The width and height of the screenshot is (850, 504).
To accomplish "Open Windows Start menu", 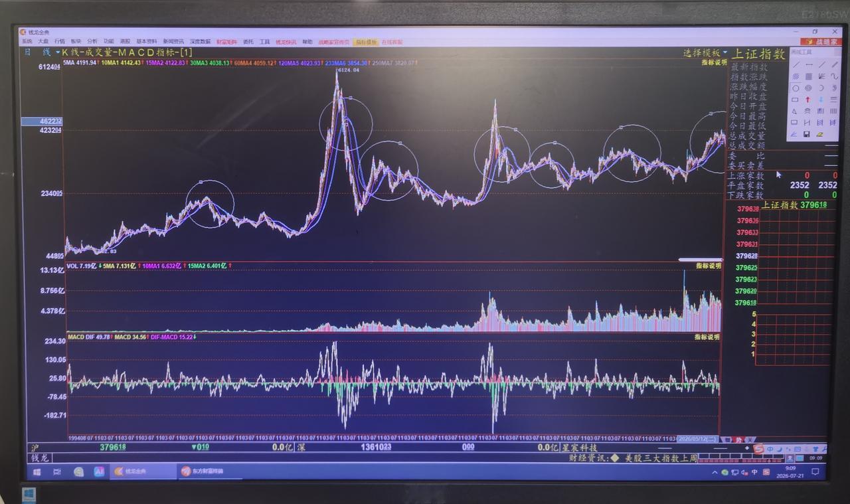I will [37, 472].
